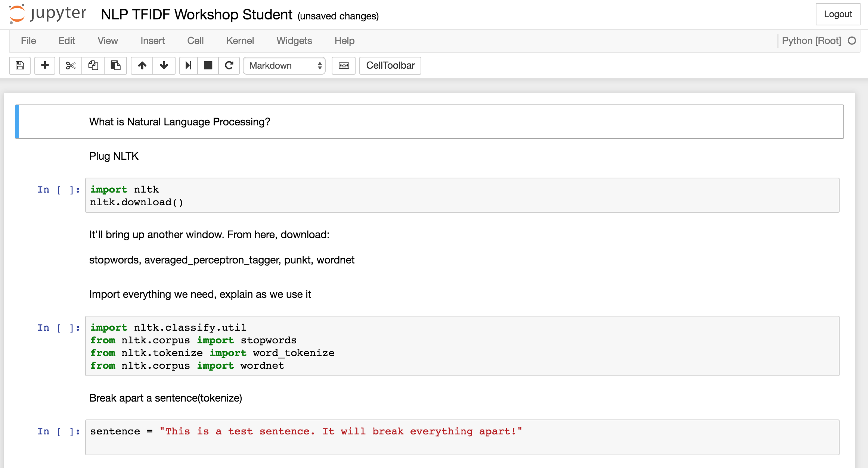Viewport: 868px width, 468px height.
Task: Click the kernel idle indicator circle
Action: pos(852,41)
